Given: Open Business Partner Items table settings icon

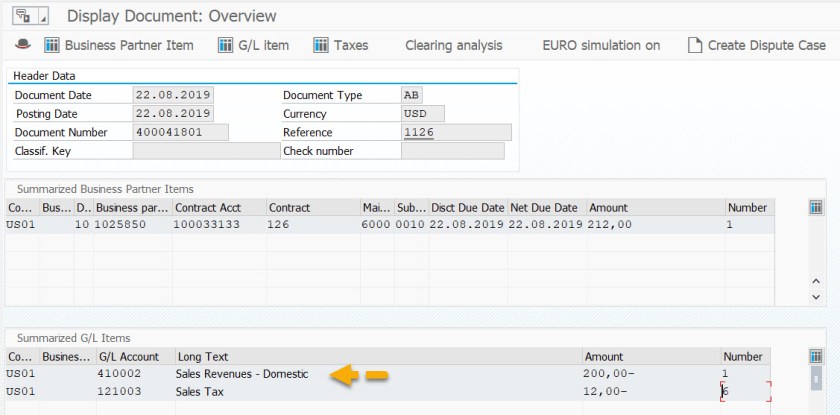Looking at the screenshot, I should click(815, 207).
